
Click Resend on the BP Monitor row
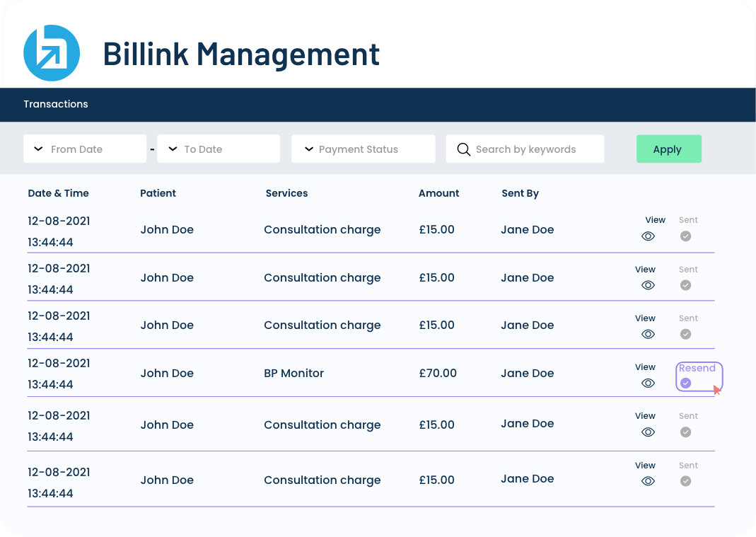(x=699, y=376)
